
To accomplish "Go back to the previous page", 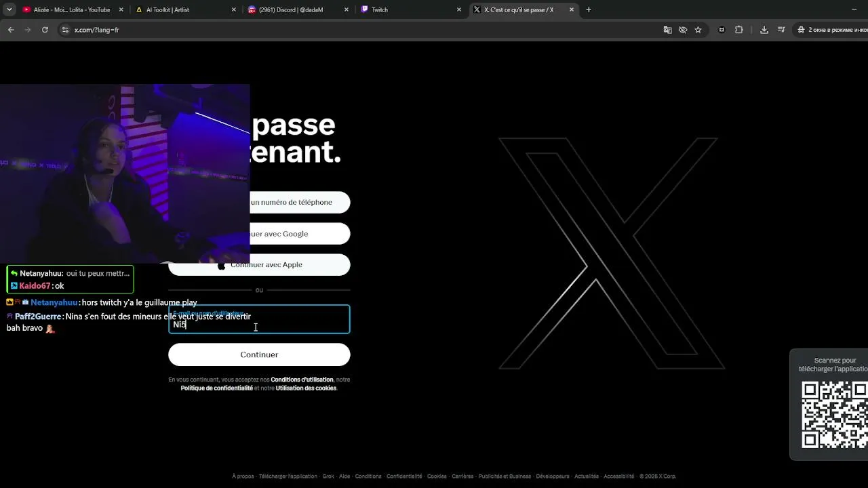I will pyautogui.click(x=11, y=30).
